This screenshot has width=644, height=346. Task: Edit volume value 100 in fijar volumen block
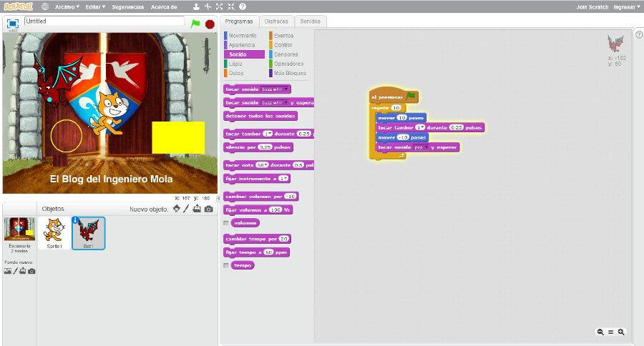pos(275,209)
